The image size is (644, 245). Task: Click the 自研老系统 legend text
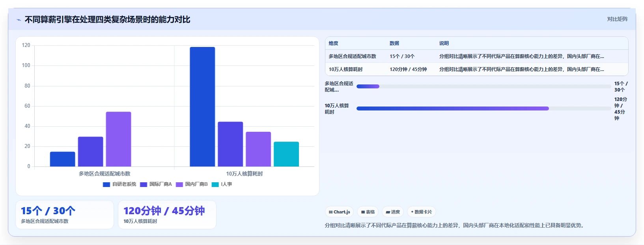coord(124,184)
